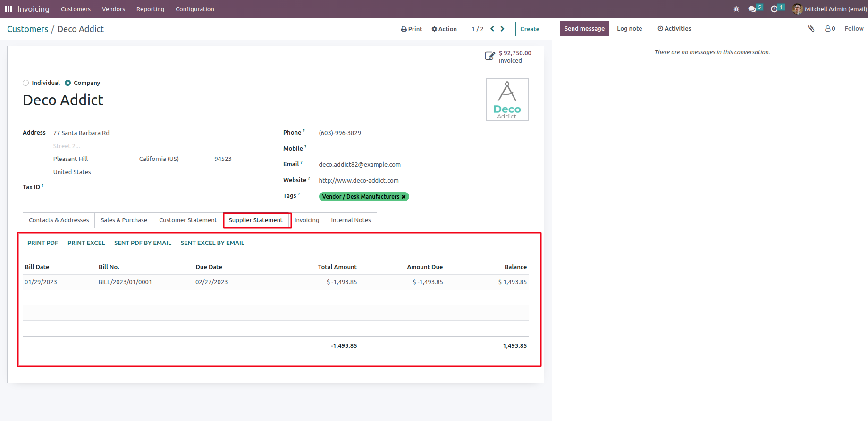Click the Customers breadcrumb link
This screenshot has width=868, height=421.
28,29
